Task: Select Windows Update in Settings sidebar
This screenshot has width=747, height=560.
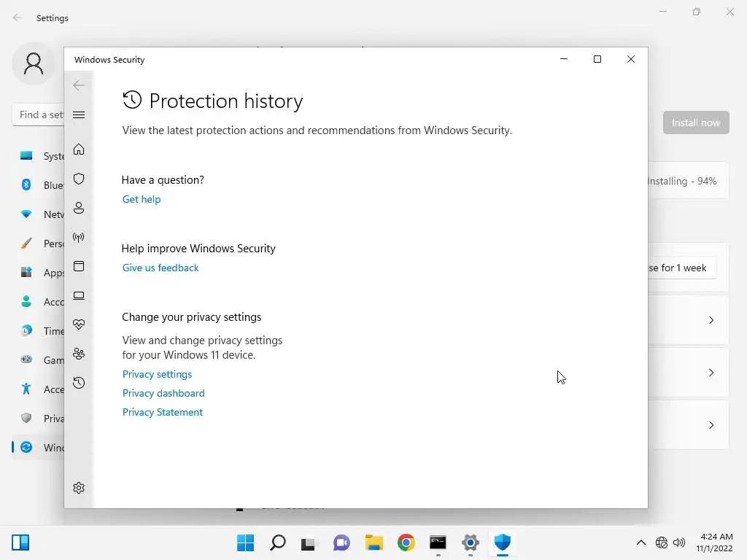Action: tap(38, 448)
